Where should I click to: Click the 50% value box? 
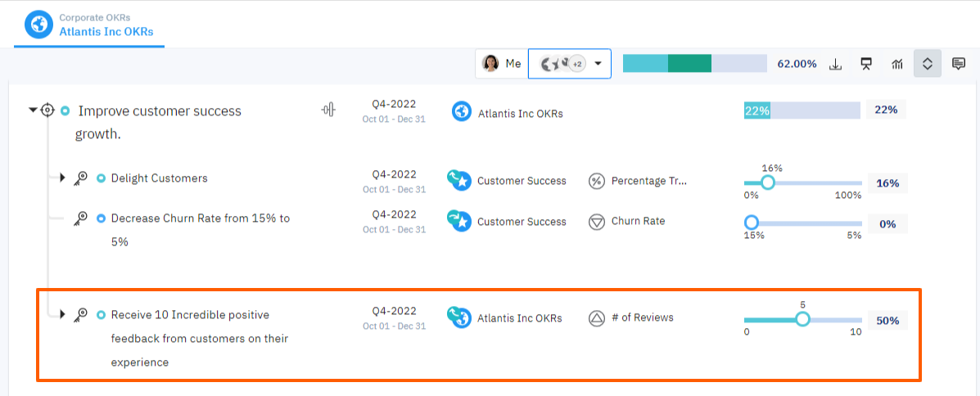[x=887, y=321]
